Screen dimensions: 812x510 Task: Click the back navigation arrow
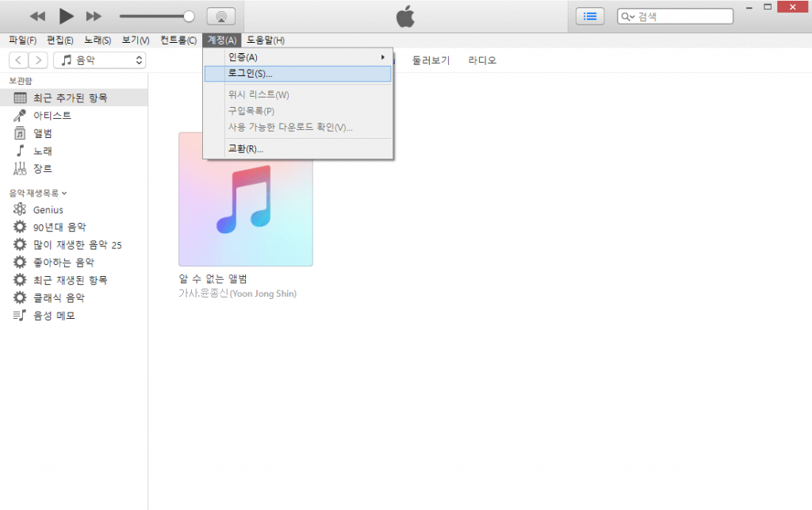(x=18, y=60)
